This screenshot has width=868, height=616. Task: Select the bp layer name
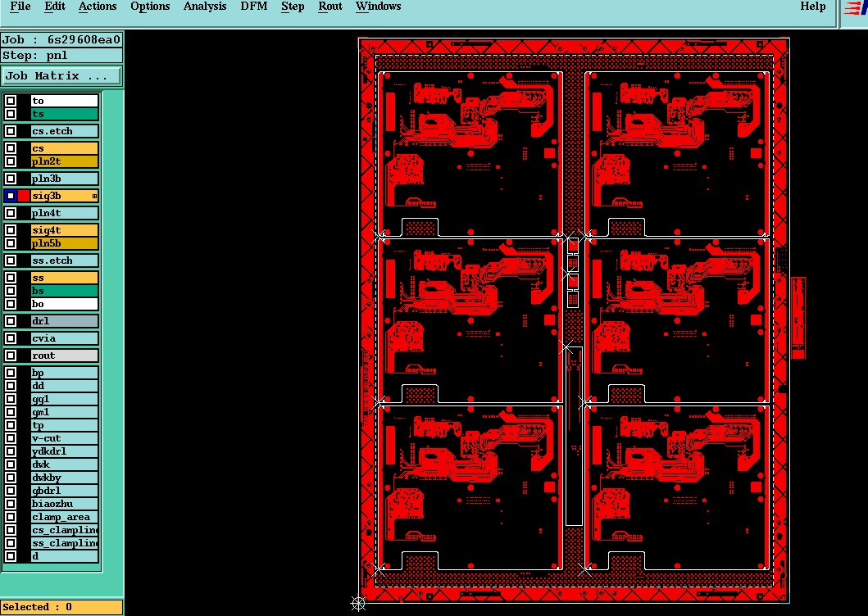(x=65, y=373)
